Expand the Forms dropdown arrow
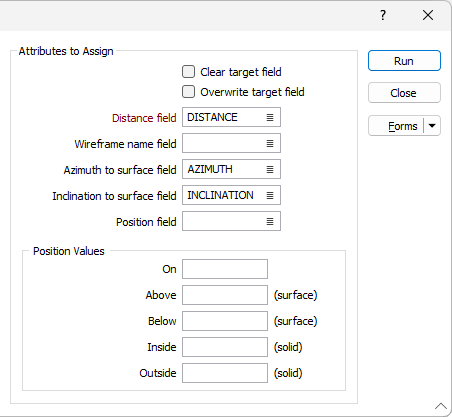 pyautogui.click(x=432, y=126)
